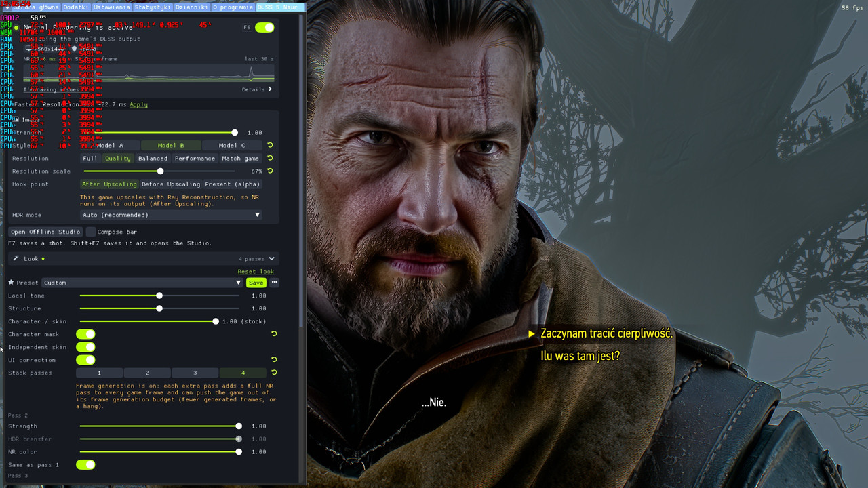Select Model A style
Image resolution: width=868 pixels, height=488 pixels.
(110, 145)
